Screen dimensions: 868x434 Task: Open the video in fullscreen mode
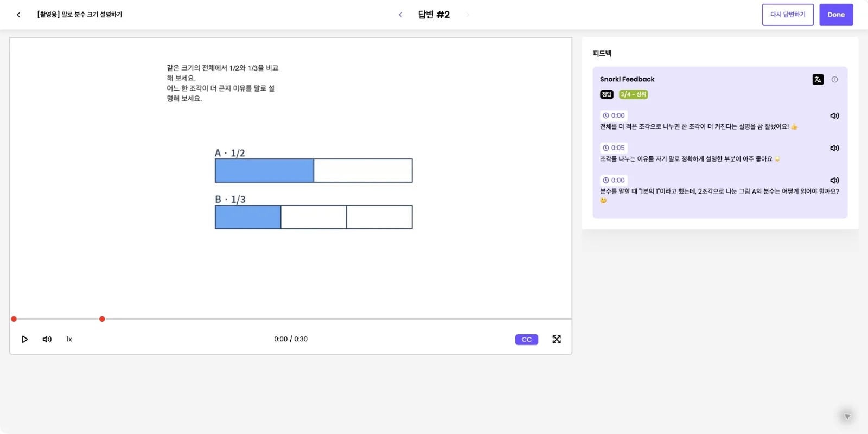pos(557,339)
